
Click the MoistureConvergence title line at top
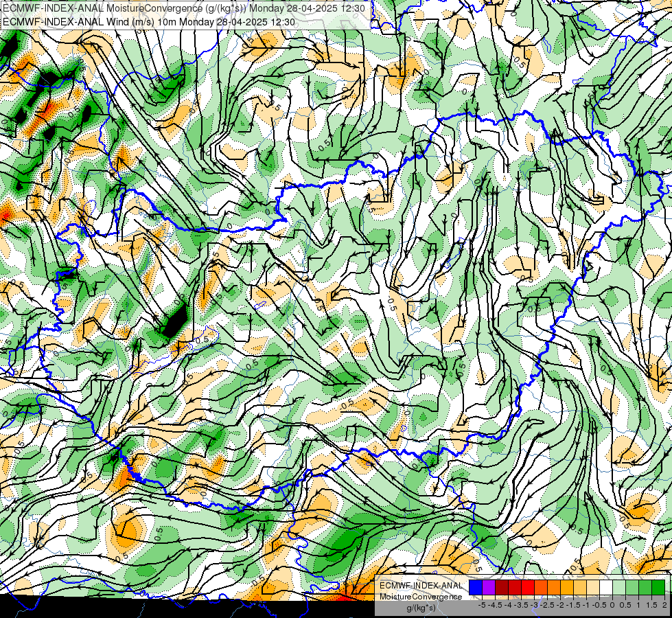pos(183,8)
